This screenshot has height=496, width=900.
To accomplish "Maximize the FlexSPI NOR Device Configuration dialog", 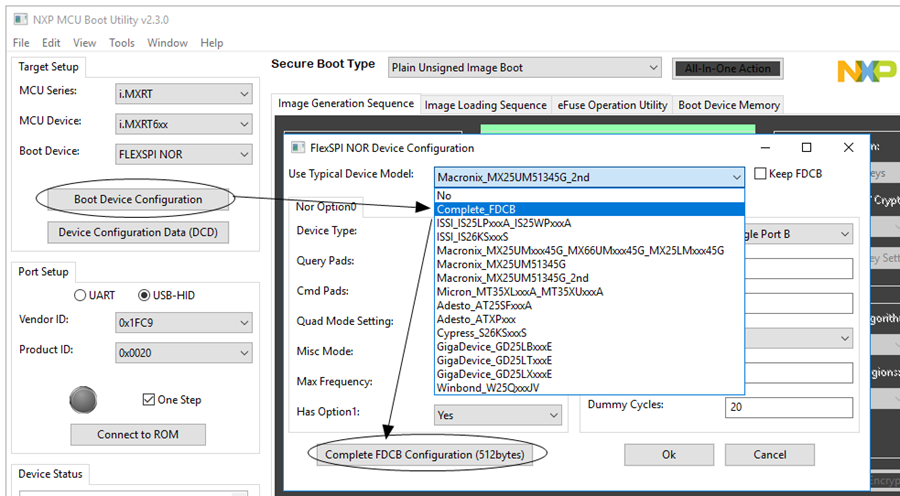I will pos(806,148).
